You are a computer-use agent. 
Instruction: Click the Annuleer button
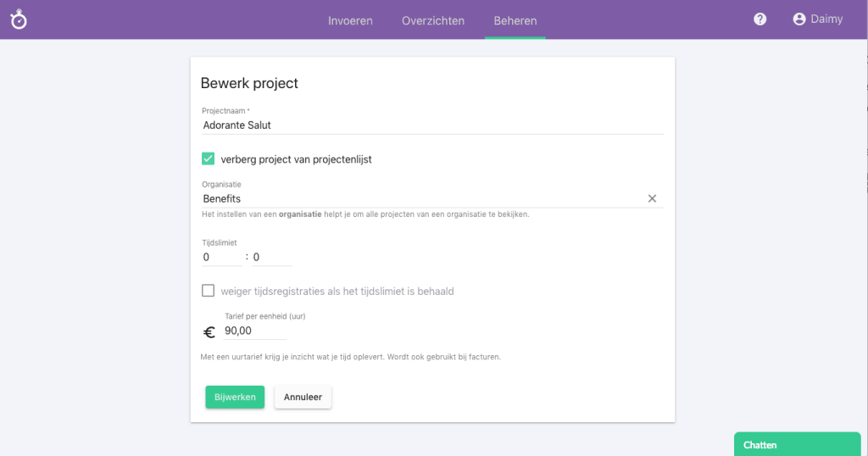[x=303, y=397]
